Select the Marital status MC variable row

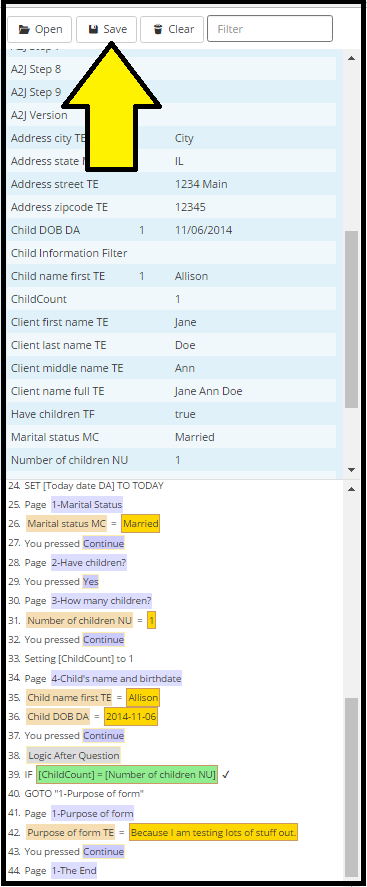(x=171, y=437)
